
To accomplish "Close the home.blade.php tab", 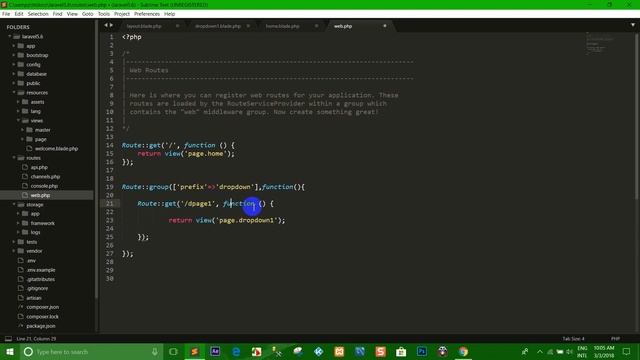I will click(316, 26).
